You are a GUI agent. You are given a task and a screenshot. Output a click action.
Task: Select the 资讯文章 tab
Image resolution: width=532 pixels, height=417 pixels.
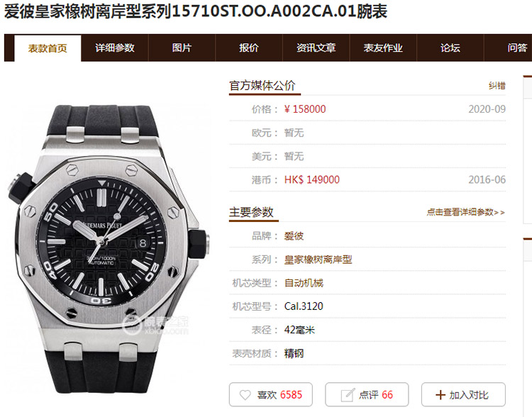click(x=316, y=48)
